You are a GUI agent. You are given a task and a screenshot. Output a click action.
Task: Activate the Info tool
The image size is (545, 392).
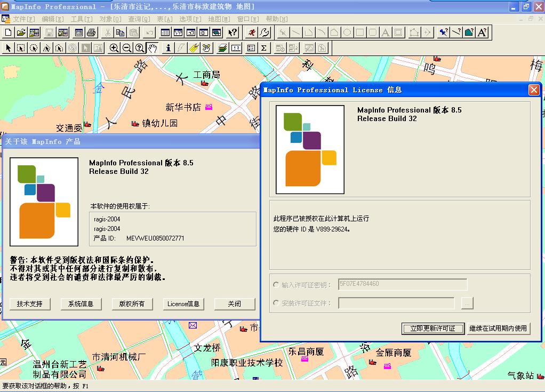tap(168, 48)
